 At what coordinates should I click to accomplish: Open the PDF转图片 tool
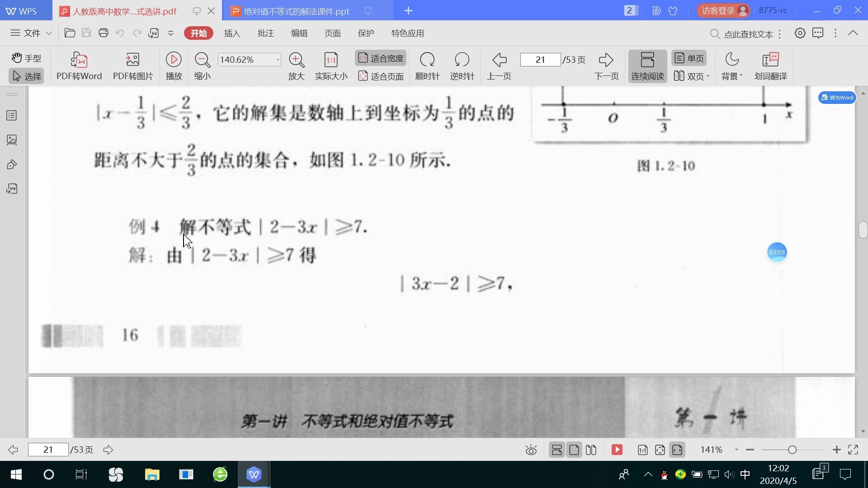132,66
